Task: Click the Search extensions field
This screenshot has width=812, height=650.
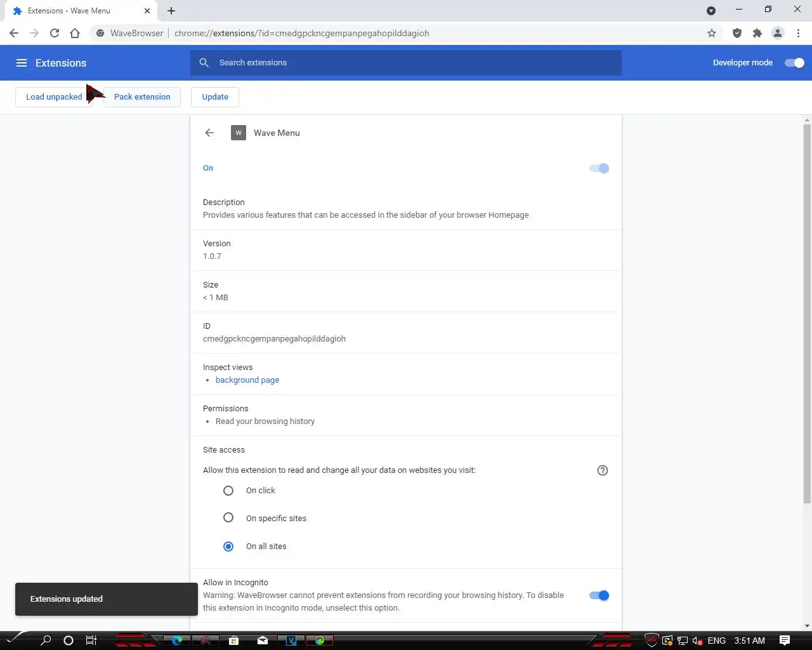Action: tap(406, 63)
